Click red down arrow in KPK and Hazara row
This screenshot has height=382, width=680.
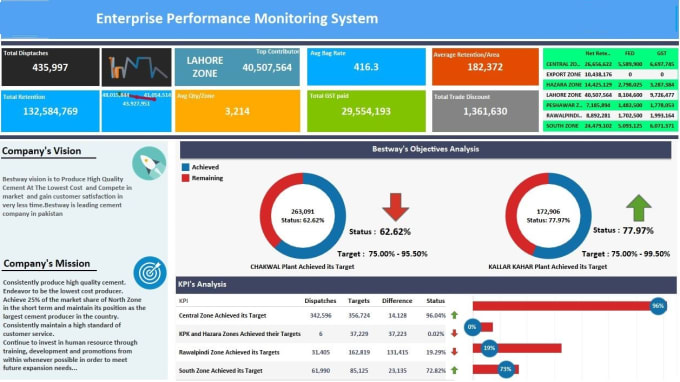(454, 333)
